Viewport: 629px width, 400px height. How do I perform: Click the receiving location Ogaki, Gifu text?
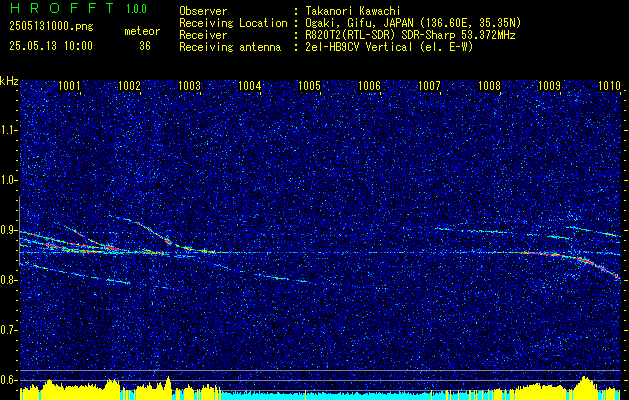click(x=337, y=23)
